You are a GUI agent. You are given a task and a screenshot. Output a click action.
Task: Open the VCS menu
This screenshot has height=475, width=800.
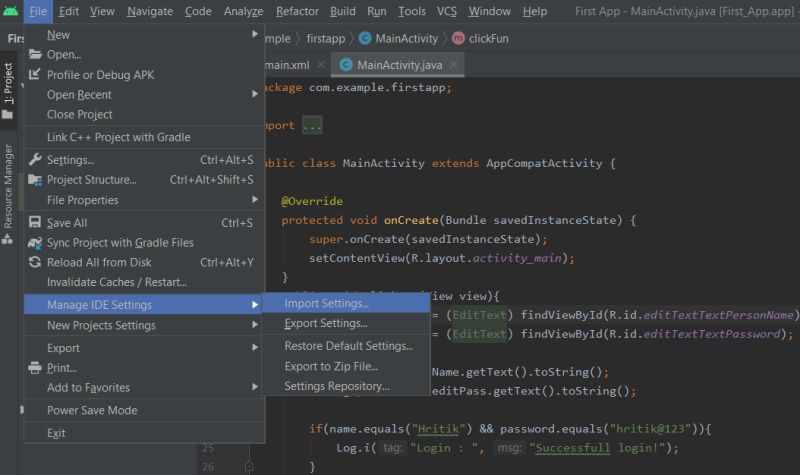point(446,11)
